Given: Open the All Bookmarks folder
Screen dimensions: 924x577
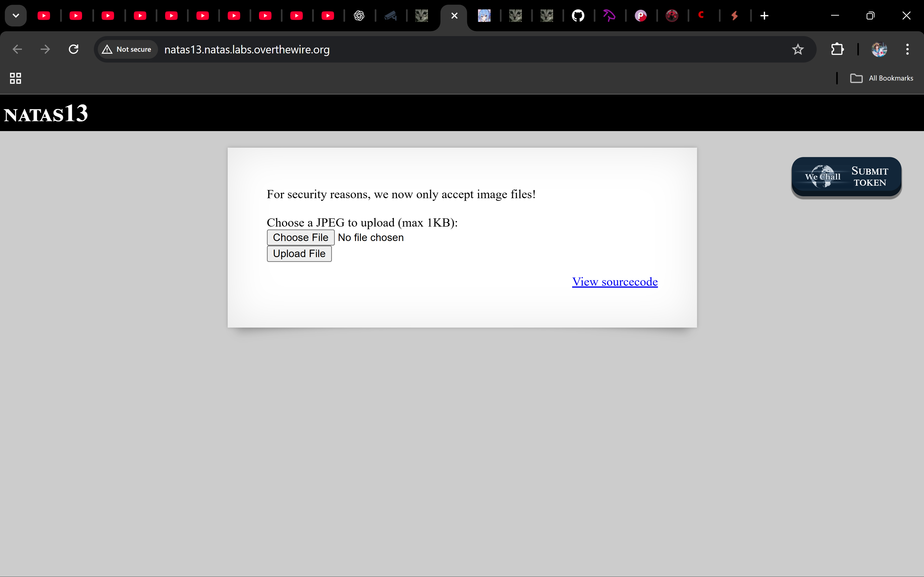Looking at the screenshot, I should tap(882, 78).
